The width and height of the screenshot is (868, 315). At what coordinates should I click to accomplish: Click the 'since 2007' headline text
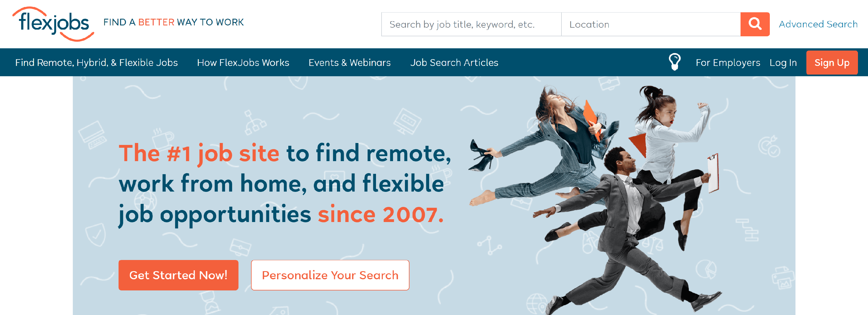(x=381, y=214)
